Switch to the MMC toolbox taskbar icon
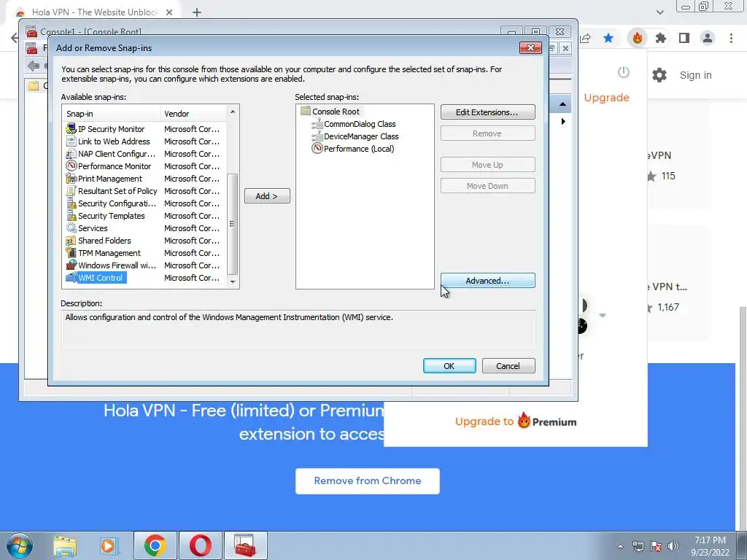Image resolution: width=747 pixels, height=560 pixels. (245, 545)
